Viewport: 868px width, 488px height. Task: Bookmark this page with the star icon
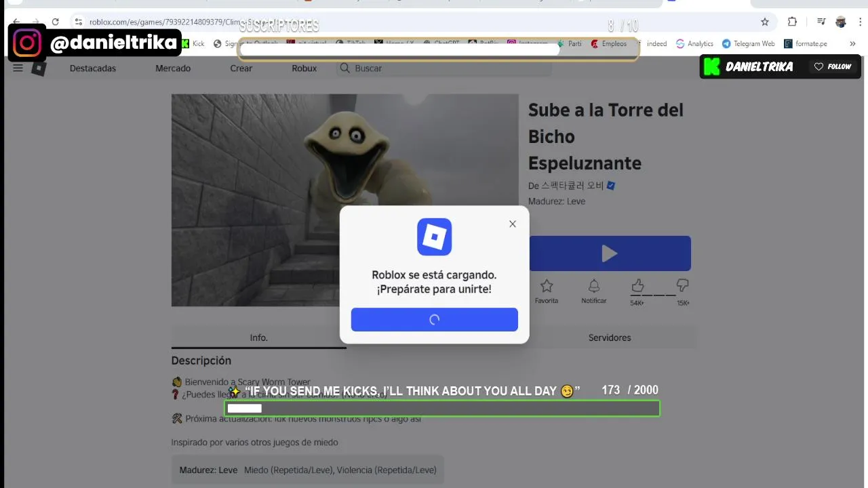coord(765,22)
